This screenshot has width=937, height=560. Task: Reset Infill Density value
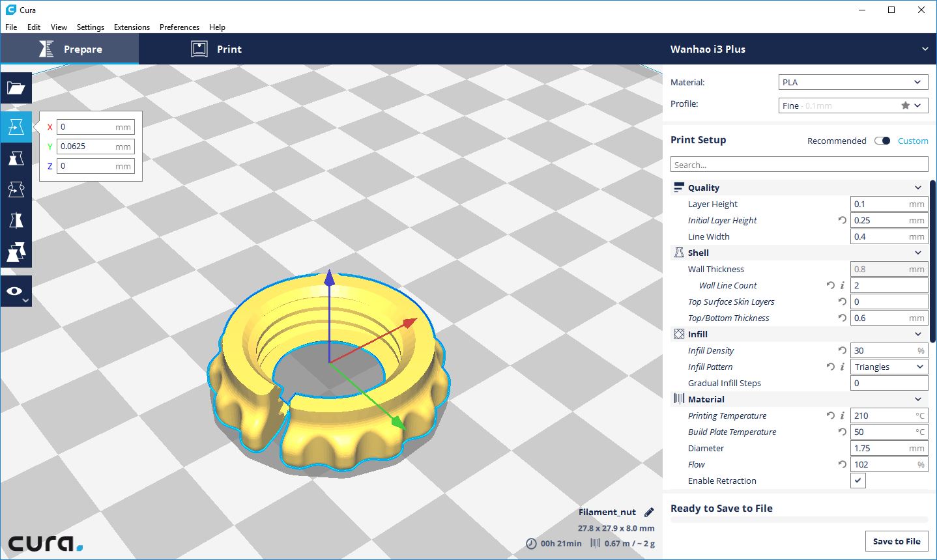(843, 350)
